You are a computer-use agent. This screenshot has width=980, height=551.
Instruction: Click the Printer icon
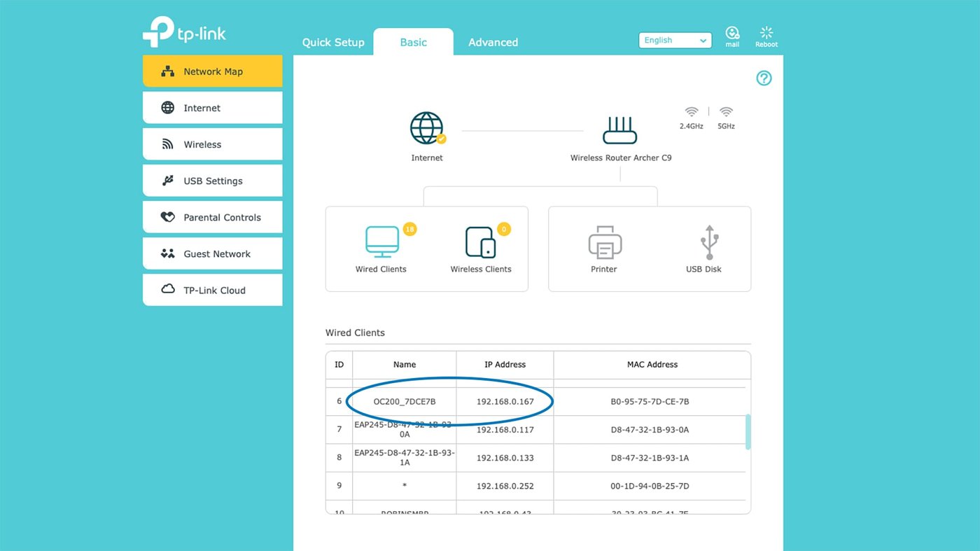click(603, 242)
